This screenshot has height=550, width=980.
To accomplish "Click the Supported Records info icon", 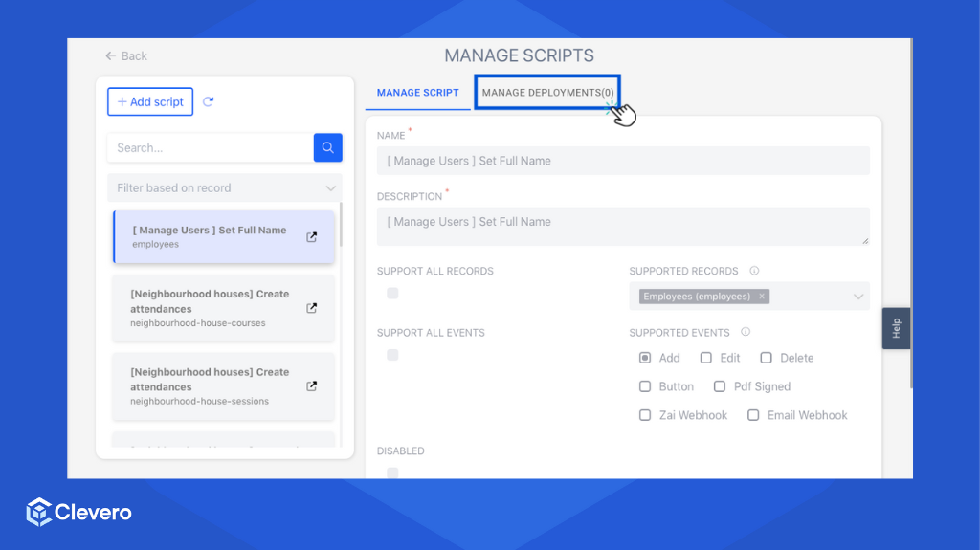I will click(754, 271).
